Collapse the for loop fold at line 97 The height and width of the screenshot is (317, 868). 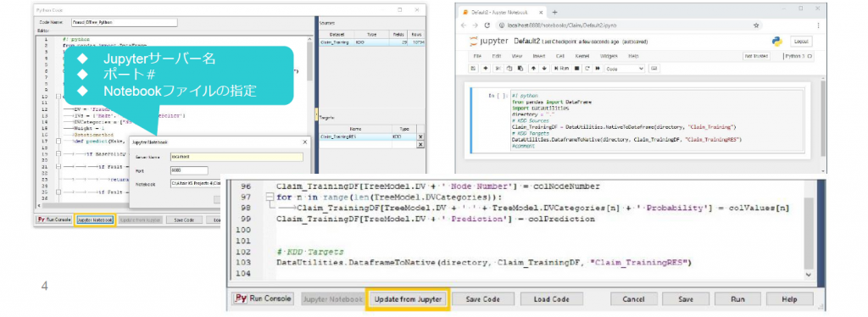(x=270, y=197)
